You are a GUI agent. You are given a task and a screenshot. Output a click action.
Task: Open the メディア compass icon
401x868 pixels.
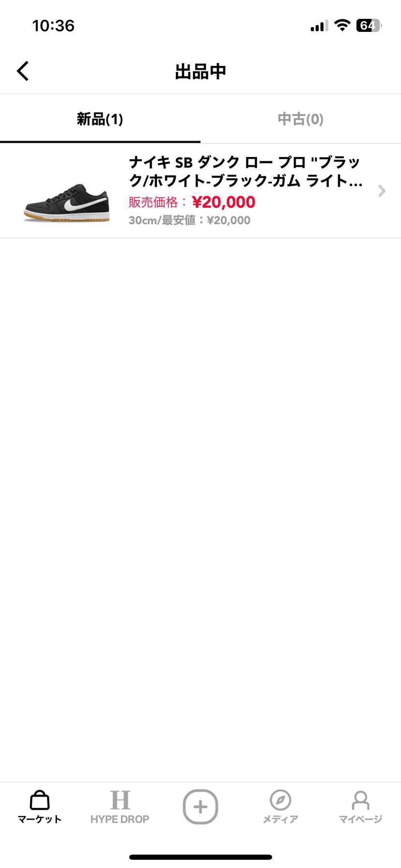[x=280, y=800]
